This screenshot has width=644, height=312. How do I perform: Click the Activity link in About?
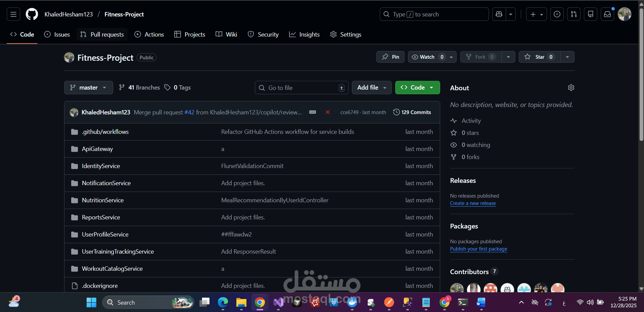click(471, 121)
